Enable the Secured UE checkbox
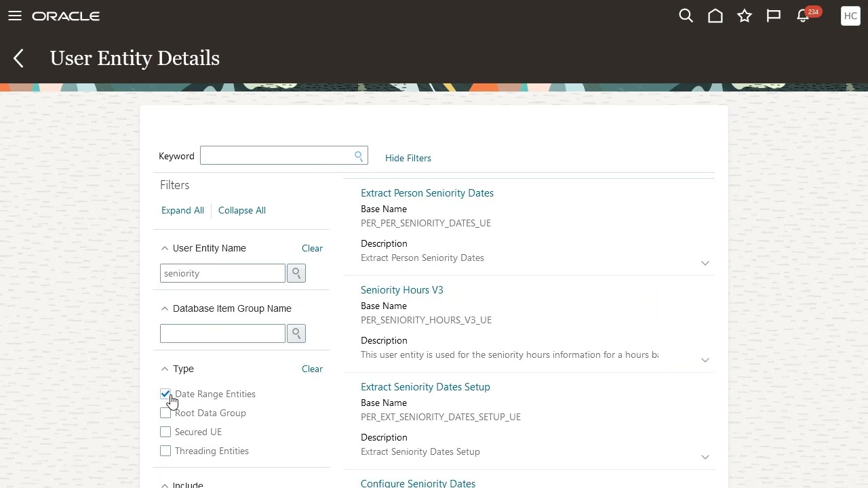Viewport: 868px width, 488px height. pos(165,432)
